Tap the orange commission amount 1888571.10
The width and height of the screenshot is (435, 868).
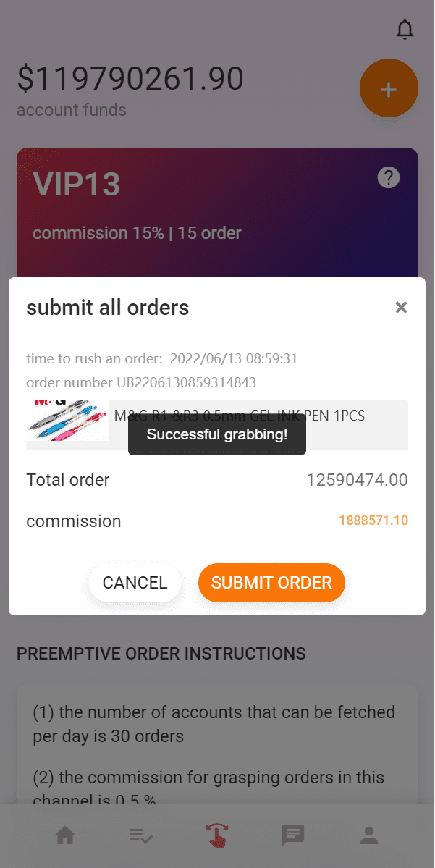point(373,521)
